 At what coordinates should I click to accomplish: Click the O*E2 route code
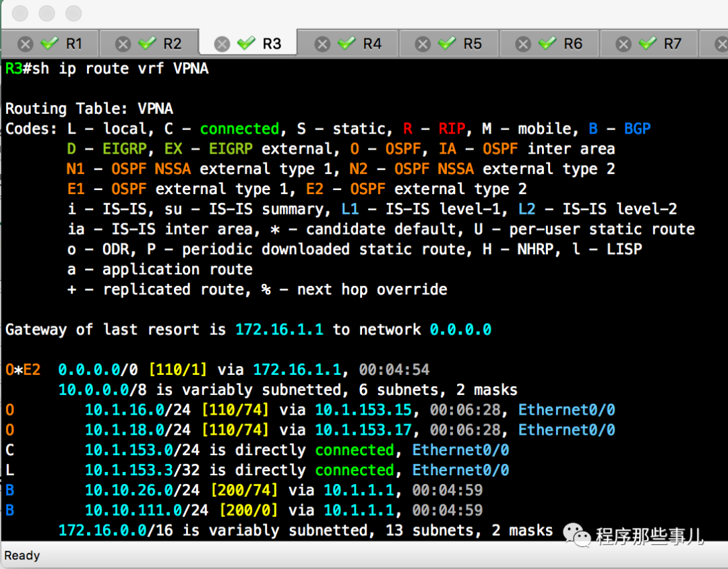23,369
